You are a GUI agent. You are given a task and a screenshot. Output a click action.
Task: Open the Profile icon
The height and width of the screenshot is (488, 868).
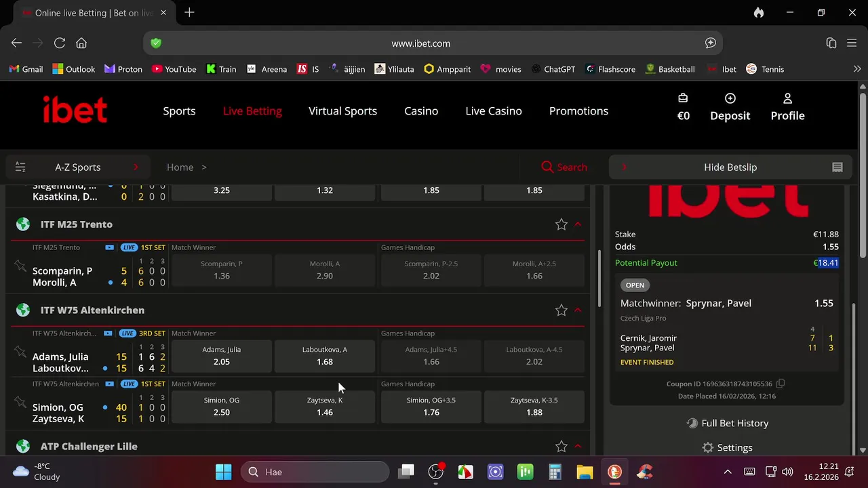[x=787, y=98]
